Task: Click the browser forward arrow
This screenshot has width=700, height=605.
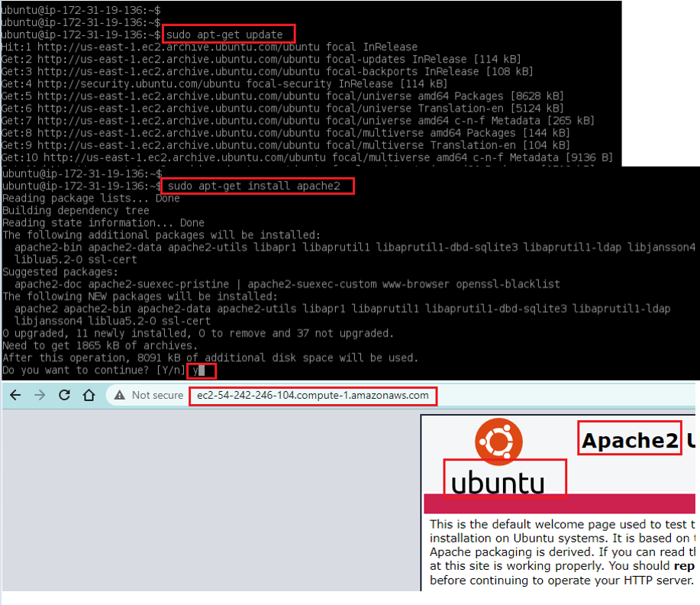Action: pyautogui.click(x=40, y=395)
